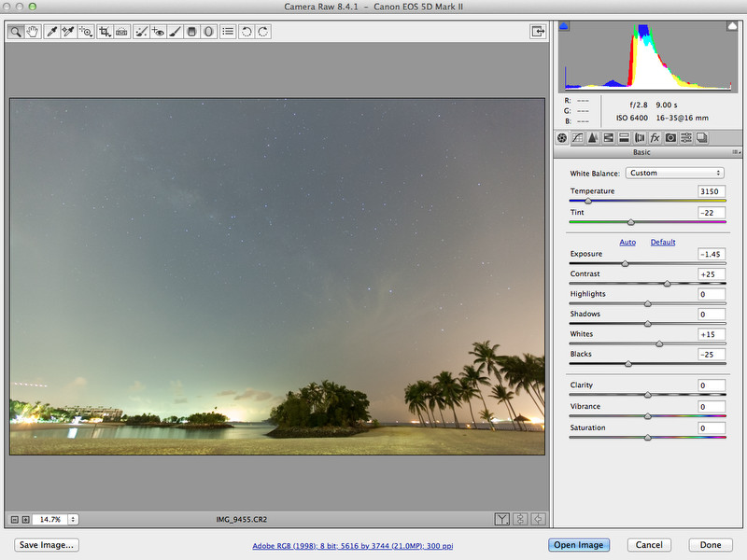
Task: Select the Color Sampler tool
Action: [x=68, y=32]
